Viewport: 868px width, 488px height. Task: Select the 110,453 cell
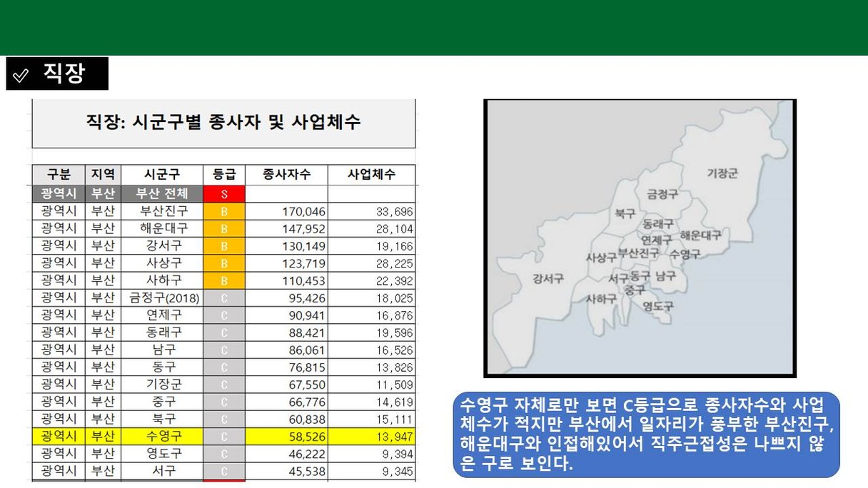click(x=286, y=280)
